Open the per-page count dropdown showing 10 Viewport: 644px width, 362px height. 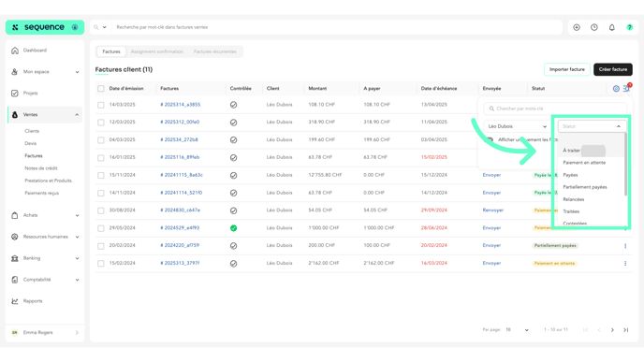coord(517,330)
